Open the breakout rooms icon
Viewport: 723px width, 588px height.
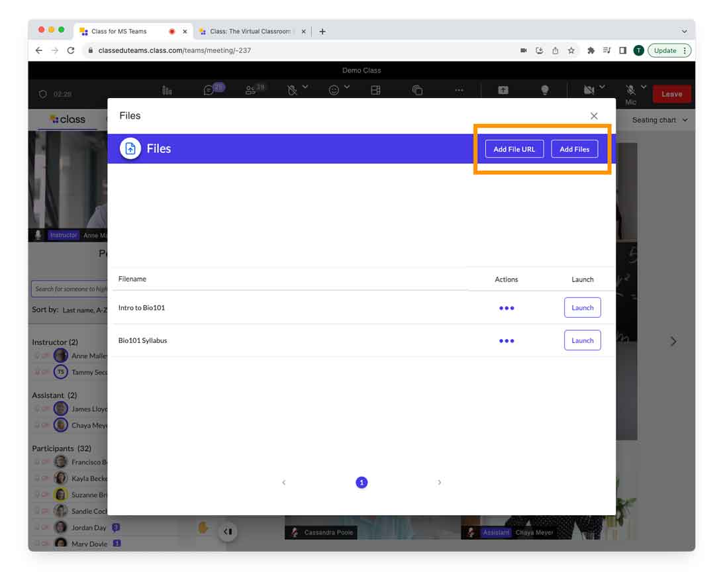pyautogui.click(x=417, y=91)
